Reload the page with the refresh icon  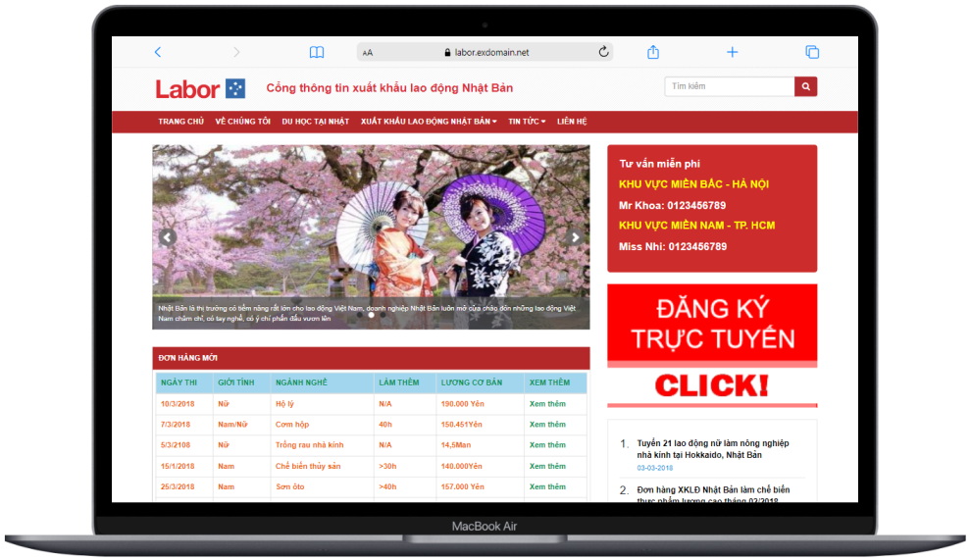603,52
